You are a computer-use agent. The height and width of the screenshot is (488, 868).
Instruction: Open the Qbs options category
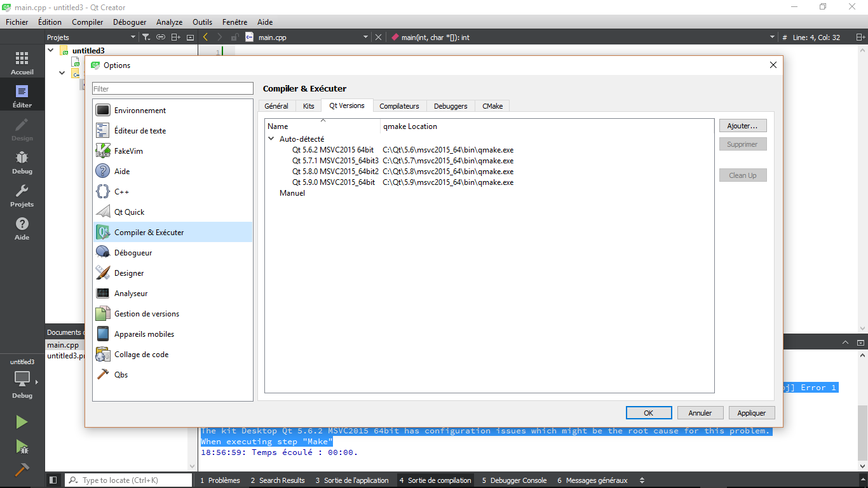[x=173, y=374]
